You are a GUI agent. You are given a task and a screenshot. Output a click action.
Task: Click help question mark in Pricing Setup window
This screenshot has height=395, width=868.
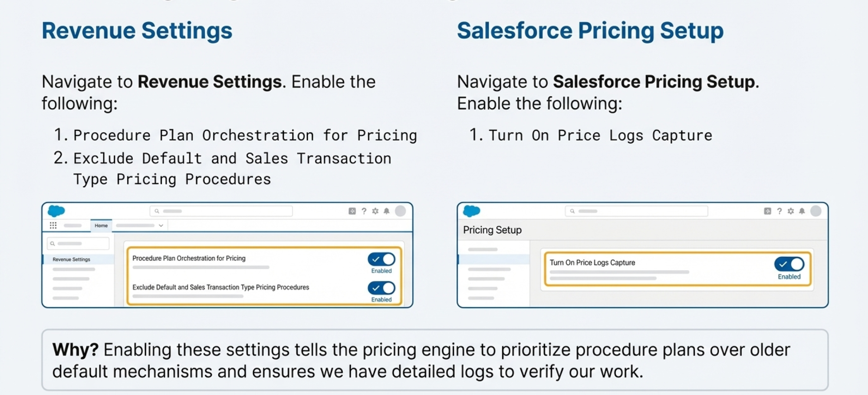(x=779, y=211)
